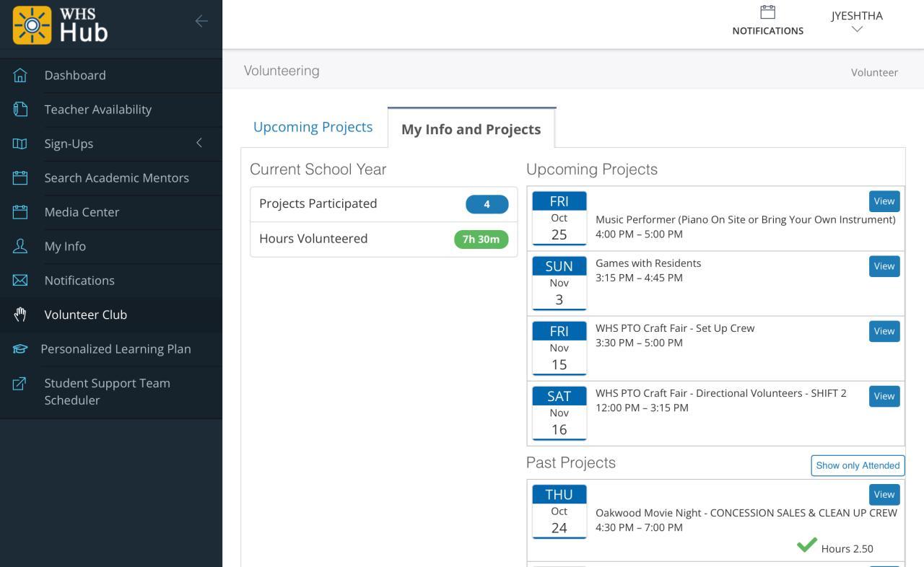The height and width of the screenshot is (567, 924).
Task: Collapse sidebar with the left arrow
Action: tap(201, 22)
